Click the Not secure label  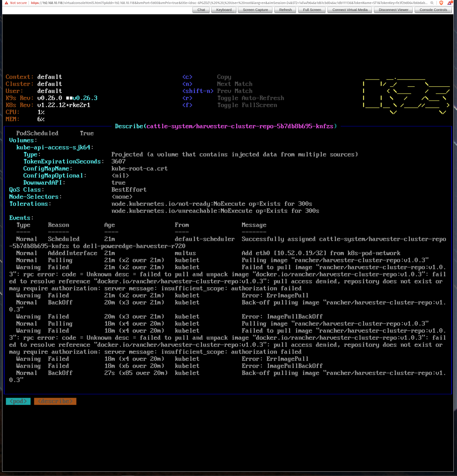tap(18, 3)
